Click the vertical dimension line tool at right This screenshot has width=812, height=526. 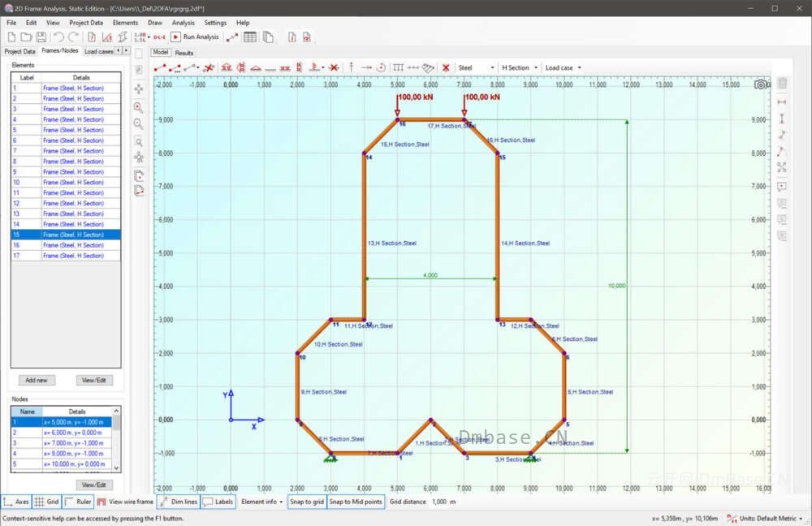point(782,119)
